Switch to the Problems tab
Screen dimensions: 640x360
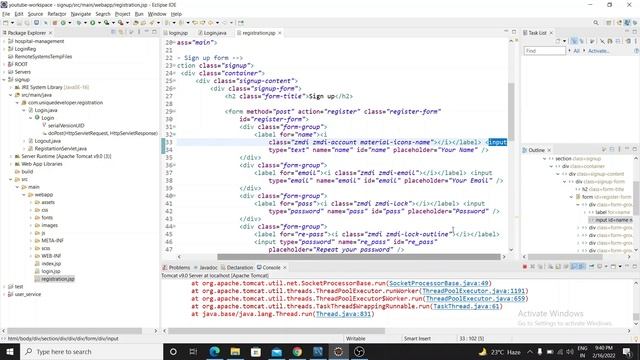pyautogui.click(x=176, y=267)
